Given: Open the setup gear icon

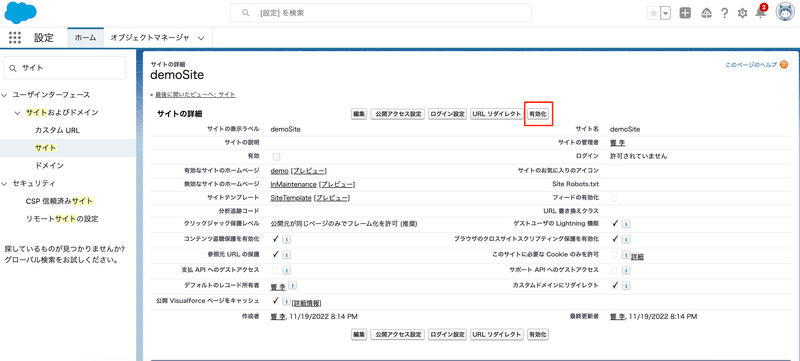Looking at the screenshot, I should [742, 14].
